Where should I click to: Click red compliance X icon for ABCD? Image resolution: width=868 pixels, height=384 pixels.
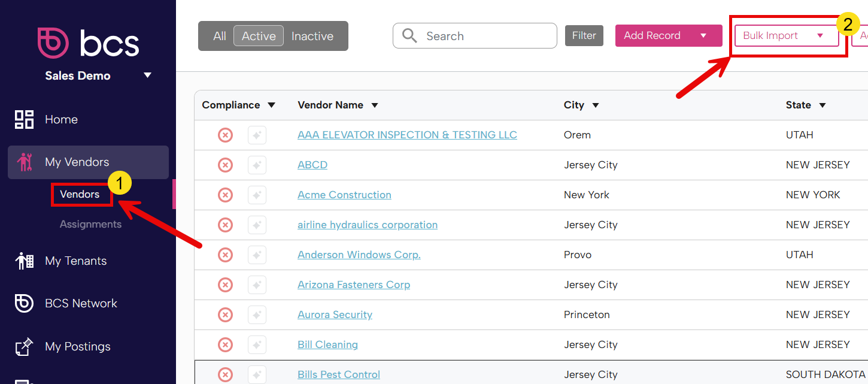pyautogui.click(x=225, y=165)
